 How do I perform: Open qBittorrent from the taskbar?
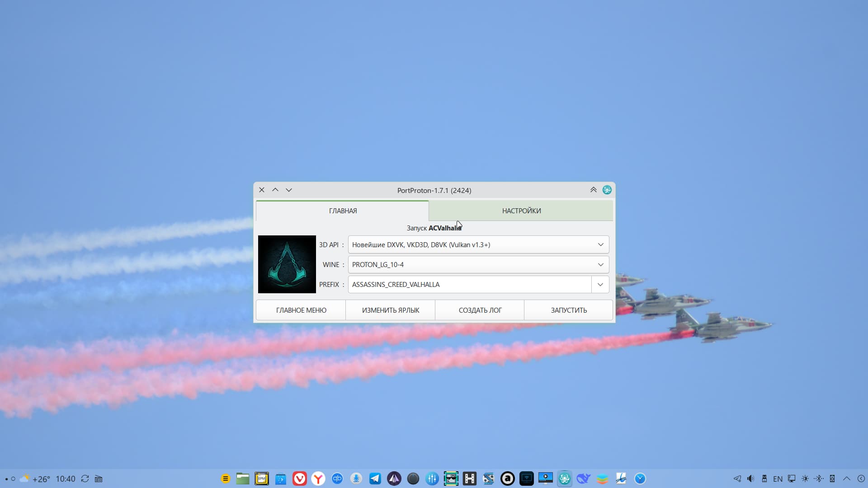(337, 479)
